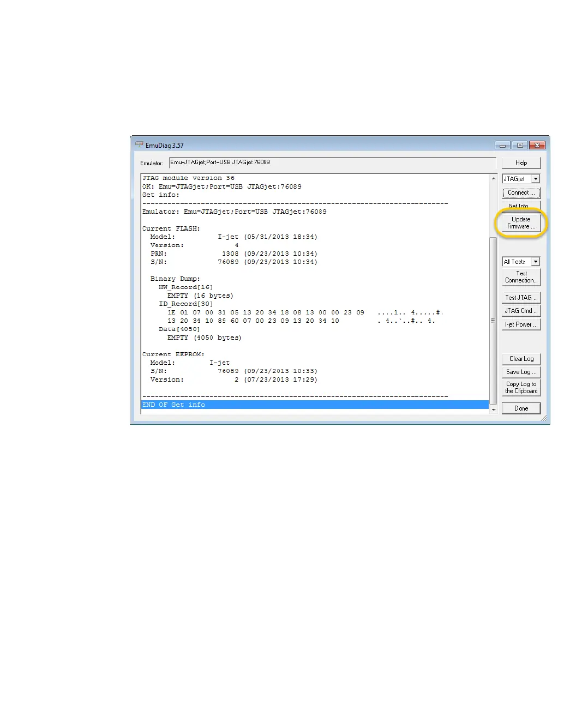Click the 'Current FLASH:' log line

pos(171,228)
